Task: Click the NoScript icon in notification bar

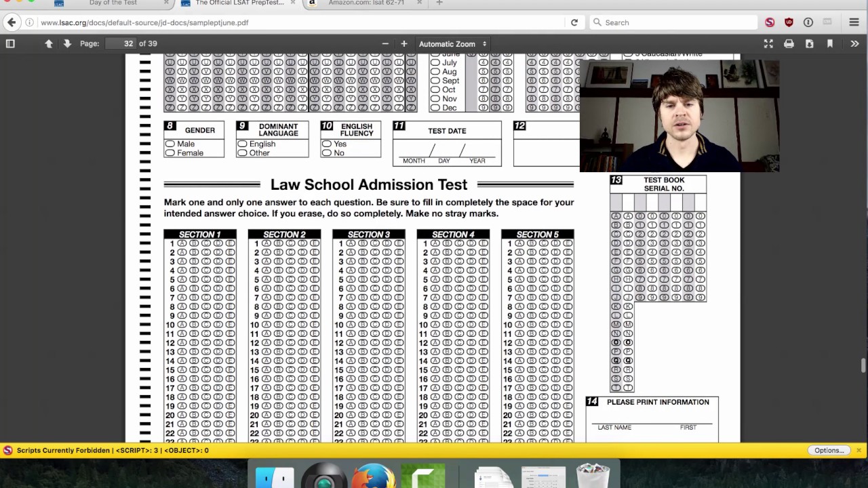Action: tap(7, 450)
